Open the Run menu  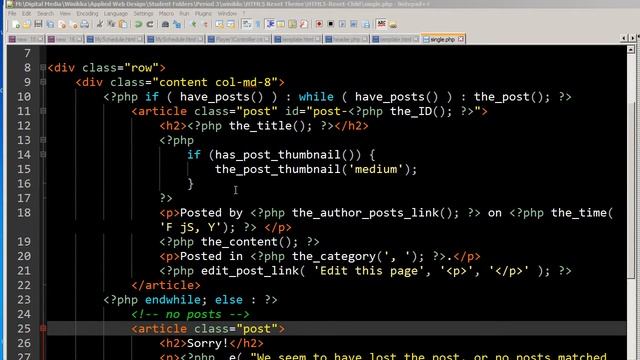pos(184,13)
